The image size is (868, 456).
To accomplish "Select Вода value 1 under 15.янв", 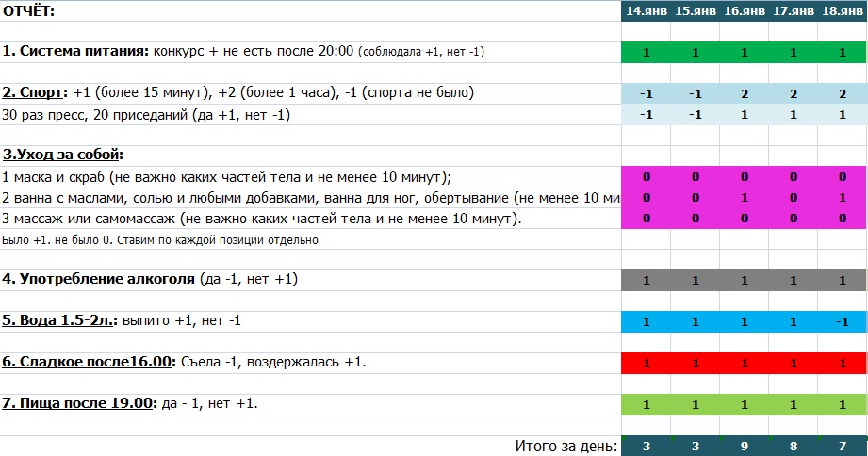I will point(696,321).
